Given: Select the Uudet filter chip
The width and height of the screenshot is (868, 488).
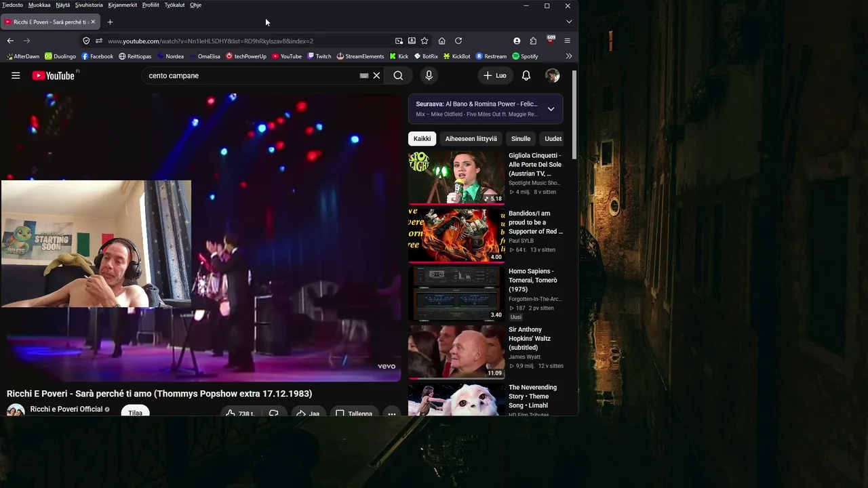Looking at the screenshot, I should (x=553, y=139).
